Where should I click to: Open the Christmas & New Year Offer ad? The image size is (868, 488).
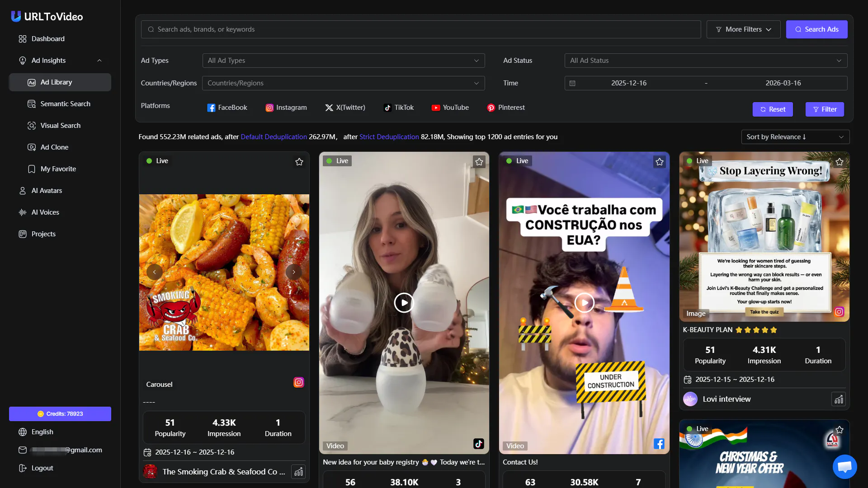coord(764,454)
